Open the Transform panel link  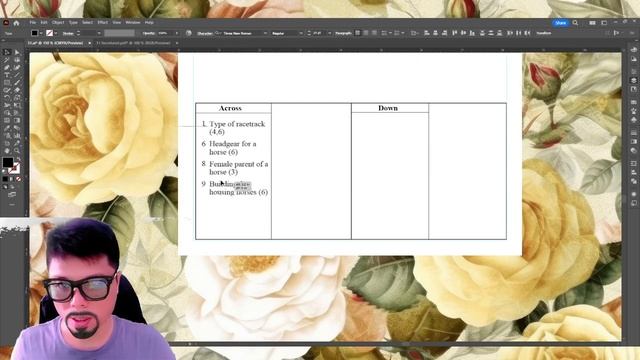coord(544,33)
